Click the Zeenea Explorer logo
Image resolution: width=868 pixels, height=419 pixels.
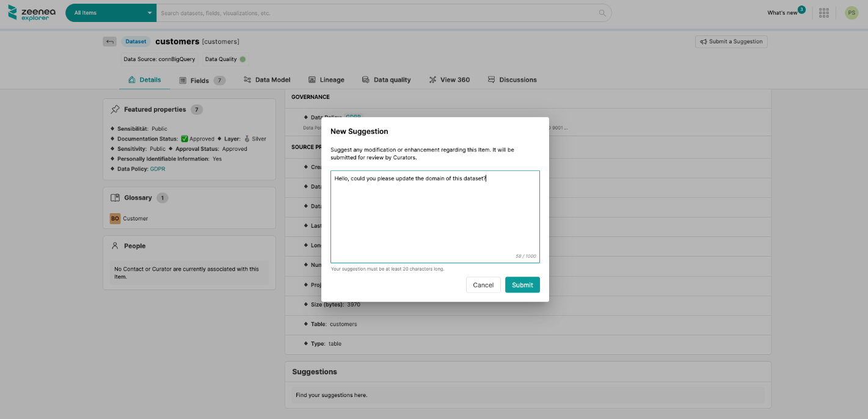tap(29, 13)
